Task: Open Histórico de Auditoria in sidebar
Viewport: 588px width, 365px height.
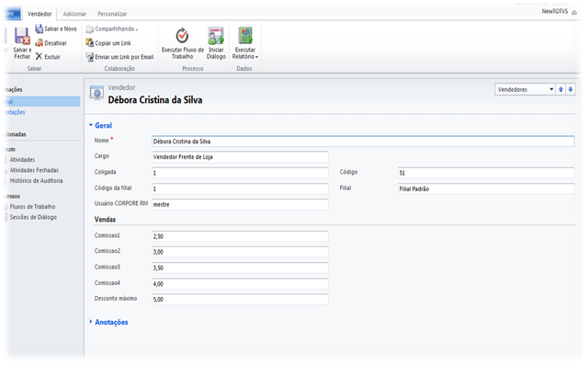Action: click(x=36, y=181)
